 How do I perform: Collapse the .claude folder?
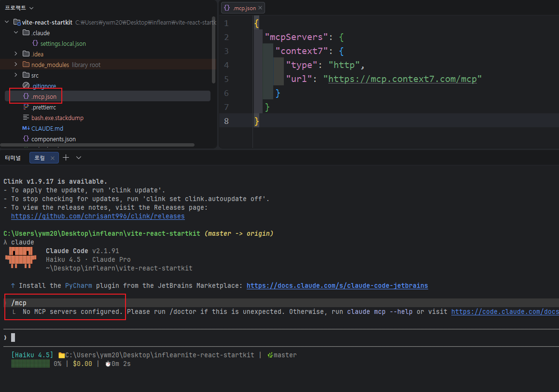click(16, 33)
